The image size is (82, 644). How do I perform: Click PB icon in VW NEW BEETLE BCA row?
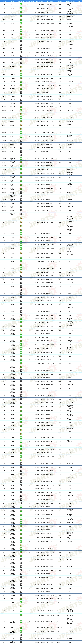[x=21, y=599]
